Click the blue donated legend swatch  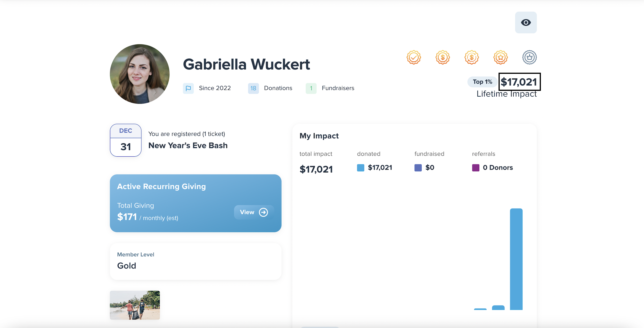[x=360, y=168]
